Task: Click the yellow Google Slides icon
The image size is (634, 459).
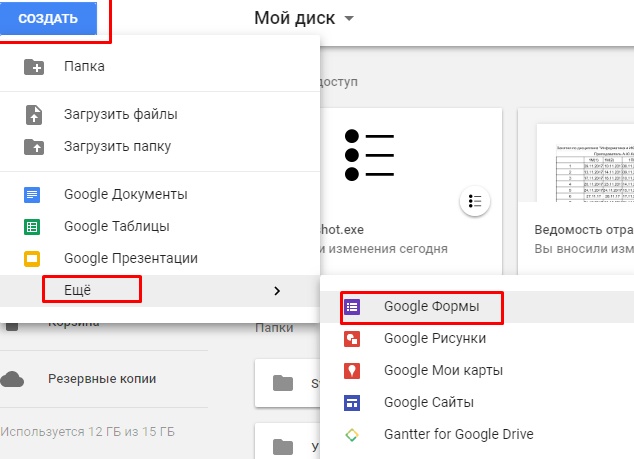Action: [32, 259]
